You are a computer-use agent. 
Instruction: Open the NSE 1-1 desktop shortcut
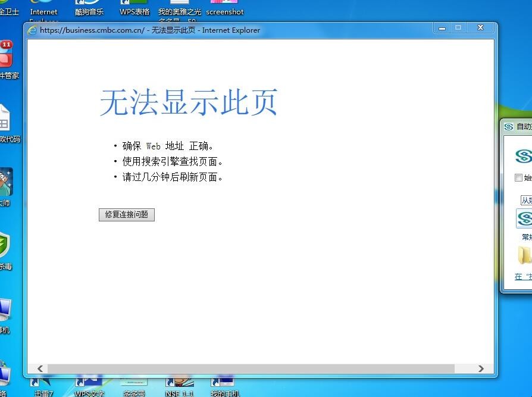click(179, 385)
